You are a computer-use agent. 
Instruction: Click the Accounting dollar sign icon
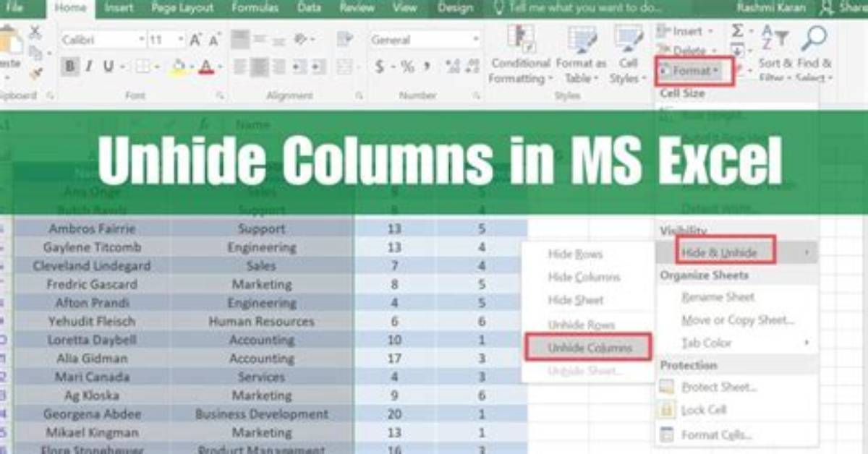coord(380,67)
